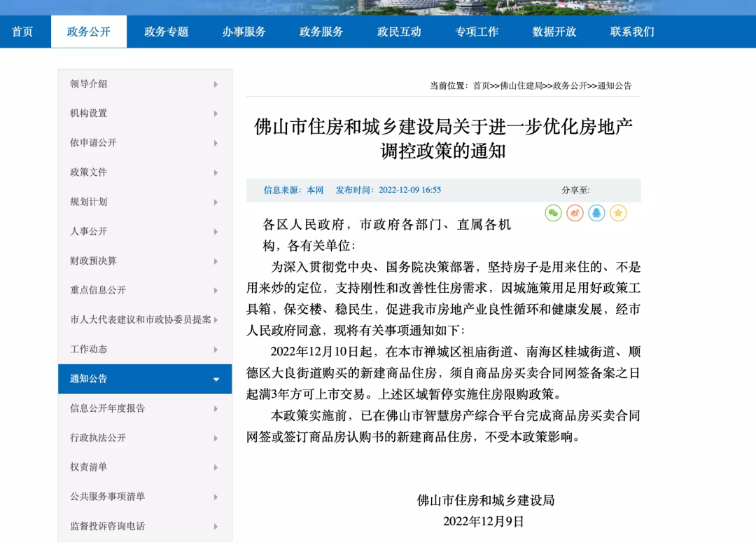Click 分享至 label
The height and width of the screenshot is (545, 756).
(x=575, y=190)
